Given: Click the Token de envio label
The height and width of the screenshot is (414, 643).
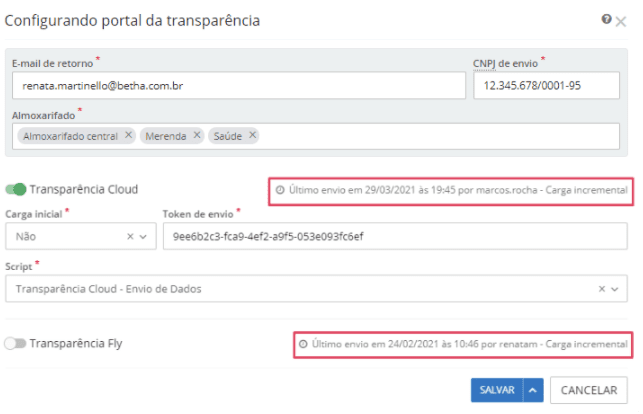Looking at the screenshot, I should pyautogui.click(x=198, y=214).
